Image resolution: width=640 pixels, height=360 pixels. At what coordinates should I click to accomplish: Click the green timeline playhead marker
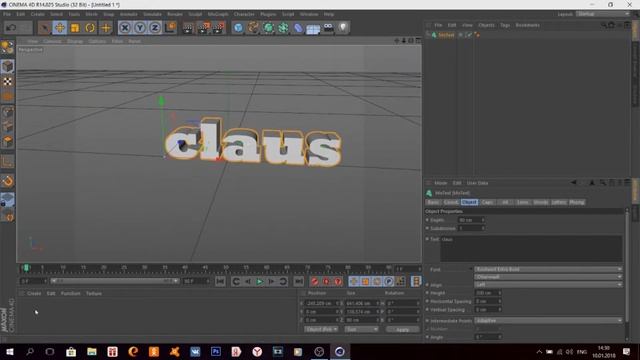point(26,268)
